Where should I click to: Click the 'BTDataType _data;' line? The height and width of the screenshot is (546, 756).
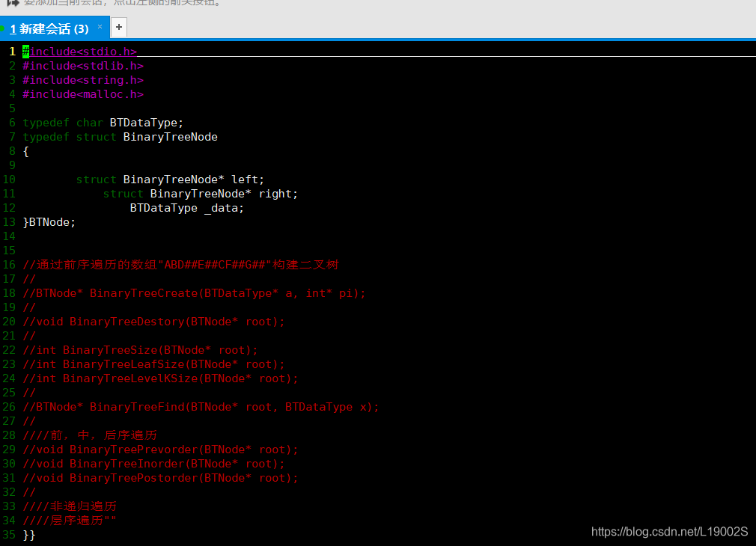coord(187,208)
